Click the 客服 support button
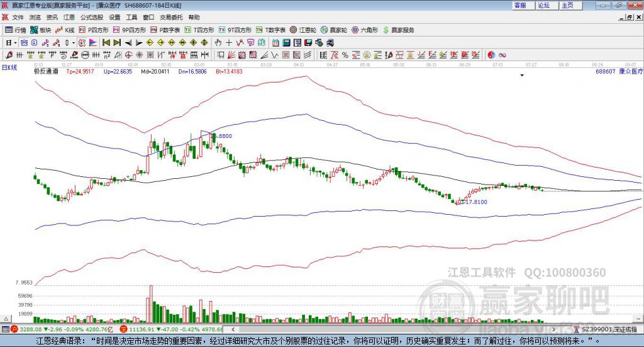 pyautogui.click(x=523, y=5)
